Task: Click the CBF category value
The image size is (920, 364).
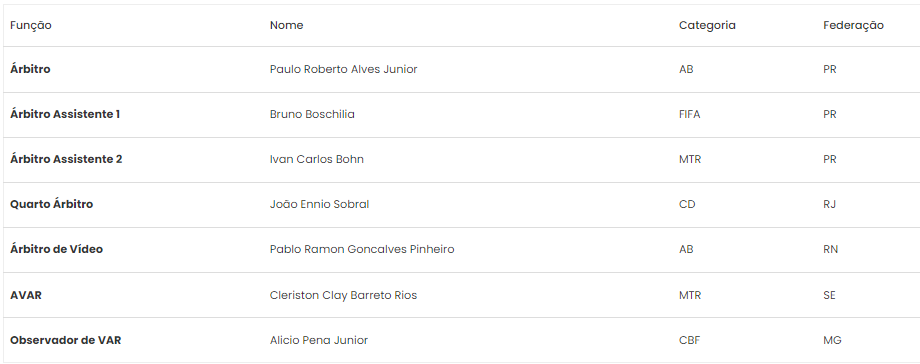Action: (x=689, y=340)
